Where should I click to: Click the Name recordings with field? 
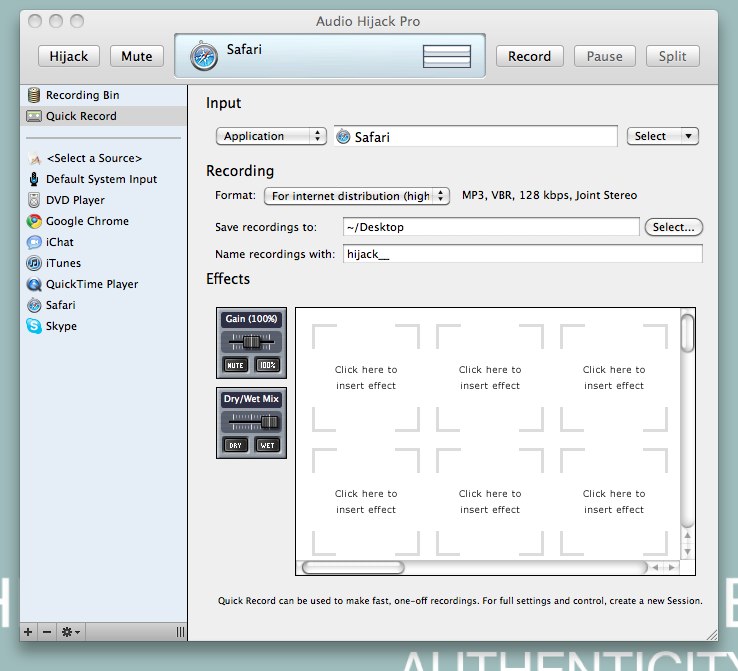point(522,254)
